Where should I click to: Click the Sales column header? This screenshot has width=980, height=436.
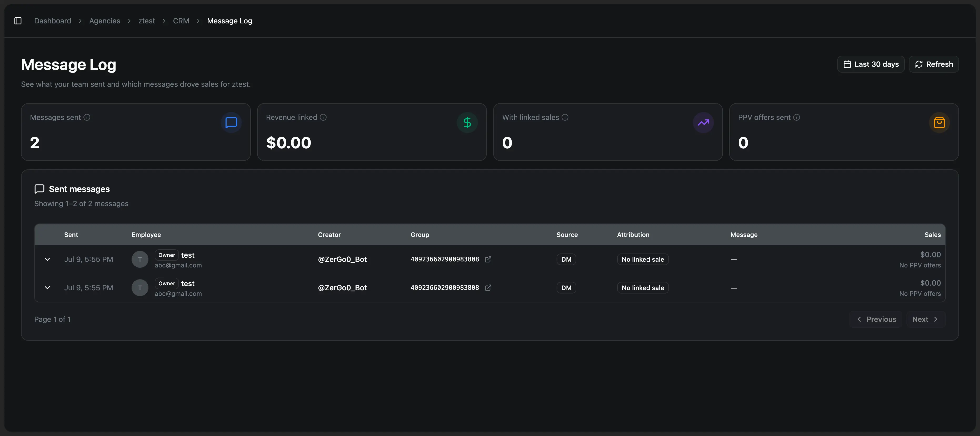pyautogui.click(x=932, y=235)
